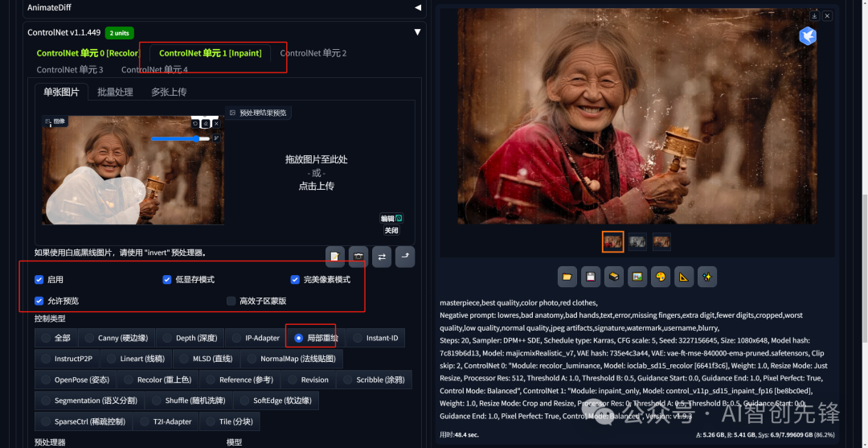Toggle the 完美像素模式 checkbox

[x=295, y=280]
